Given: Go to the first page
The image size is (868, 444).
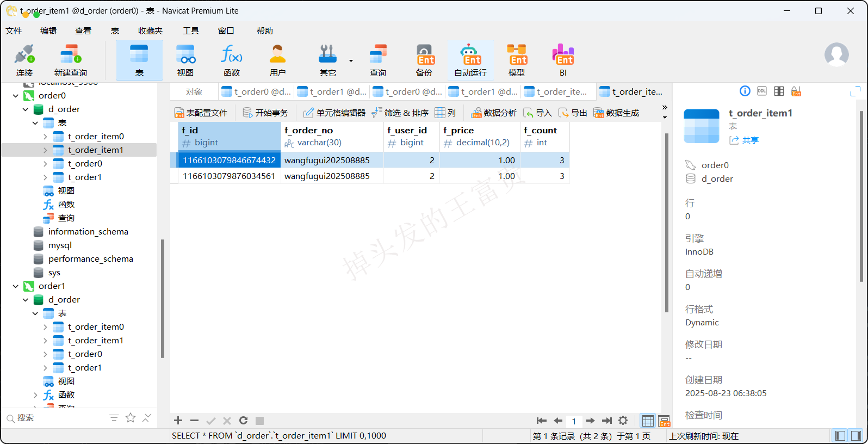Looking at the screenshot, I should click(x=541, y=421).
